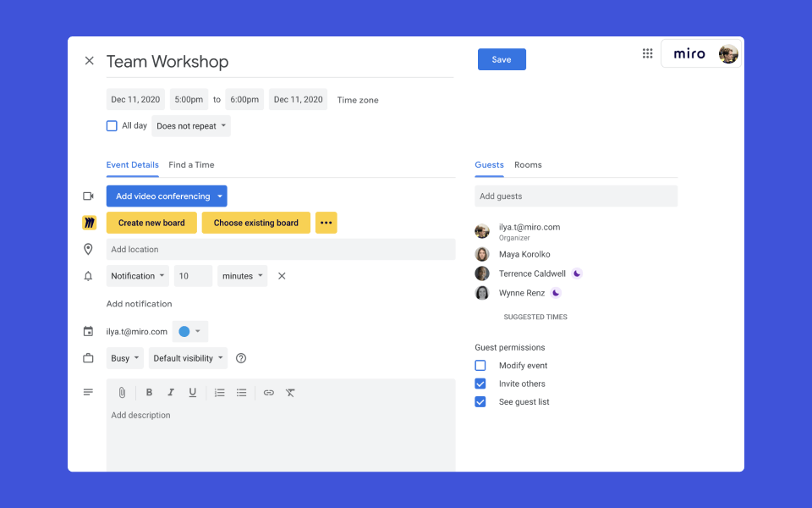Viewport: 812px width, 508px height.
Task: Open visibility help question mark icon
Action: tap(241, 358)
